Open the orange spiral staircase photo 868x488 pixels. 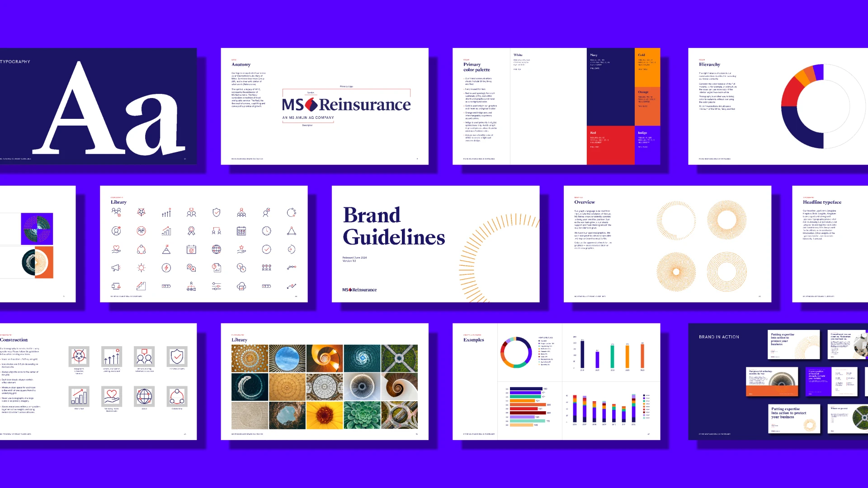pyautogui.click(x=325, y=358)
